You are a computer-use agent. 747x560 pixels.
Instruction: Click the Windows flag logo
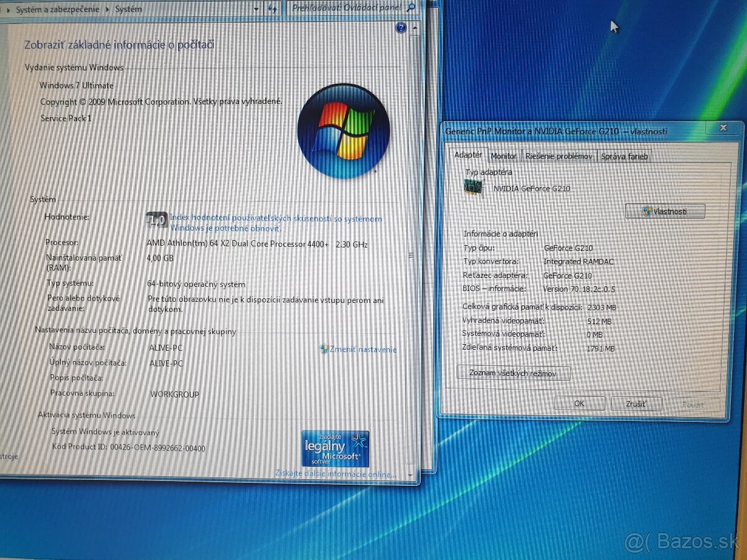(344, 132)
